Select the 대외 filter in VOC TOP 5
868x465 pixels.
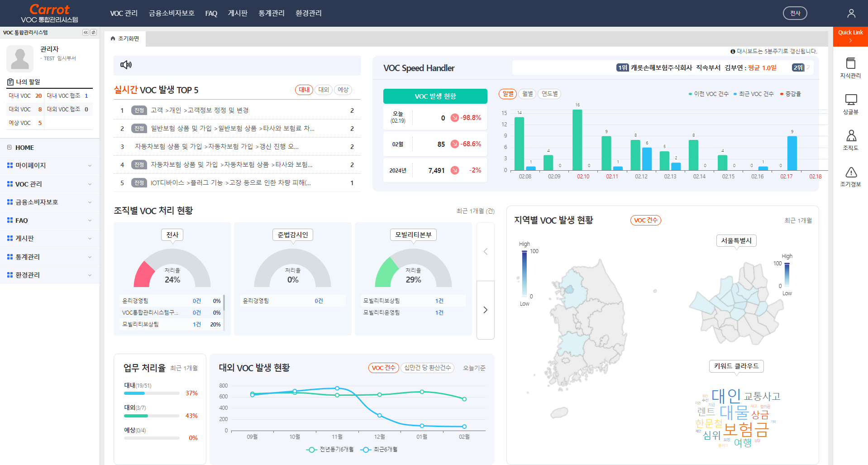click(324, 90)
